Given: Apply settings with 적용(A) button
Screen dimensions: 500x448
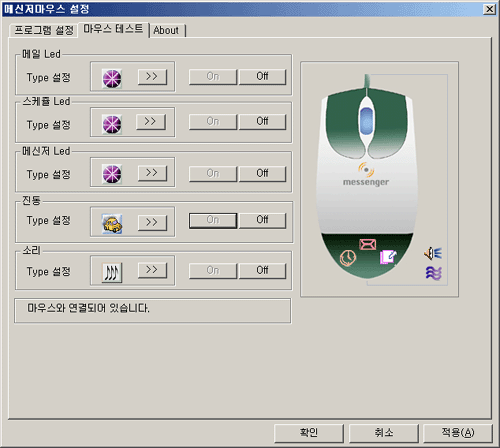Looking at the screenshot, I should tap(458, 433).
